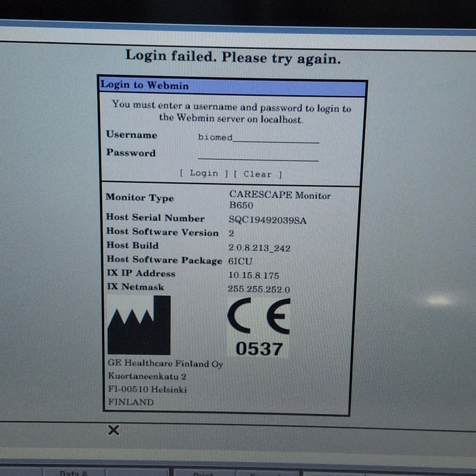Viewport: 476px width, 476px height.
Task: Close the dialog with the X icon
Action: [114, 430]
